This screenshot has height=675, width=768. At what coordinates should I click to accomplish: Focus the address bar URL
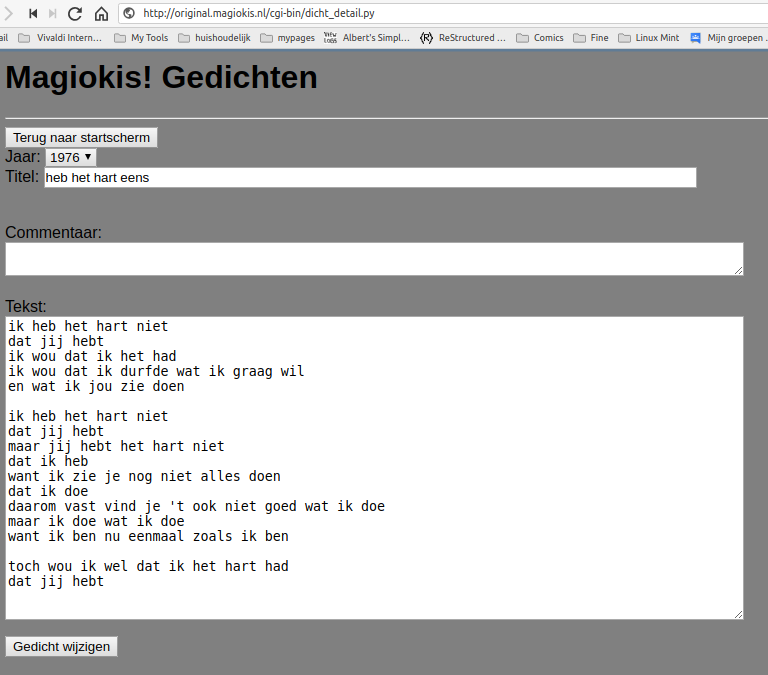pyautogui.click(x=259, y=13)
